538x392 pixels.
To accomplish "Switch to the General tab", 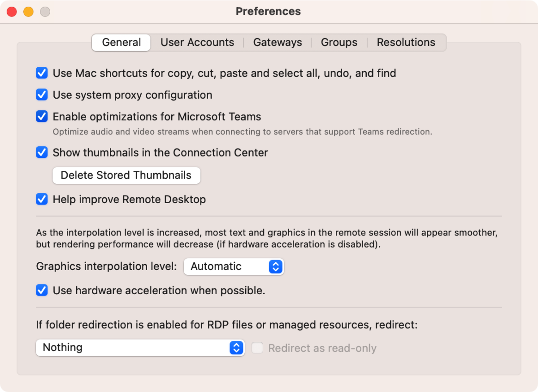I will pyautogui.click(x=121, y=43).
